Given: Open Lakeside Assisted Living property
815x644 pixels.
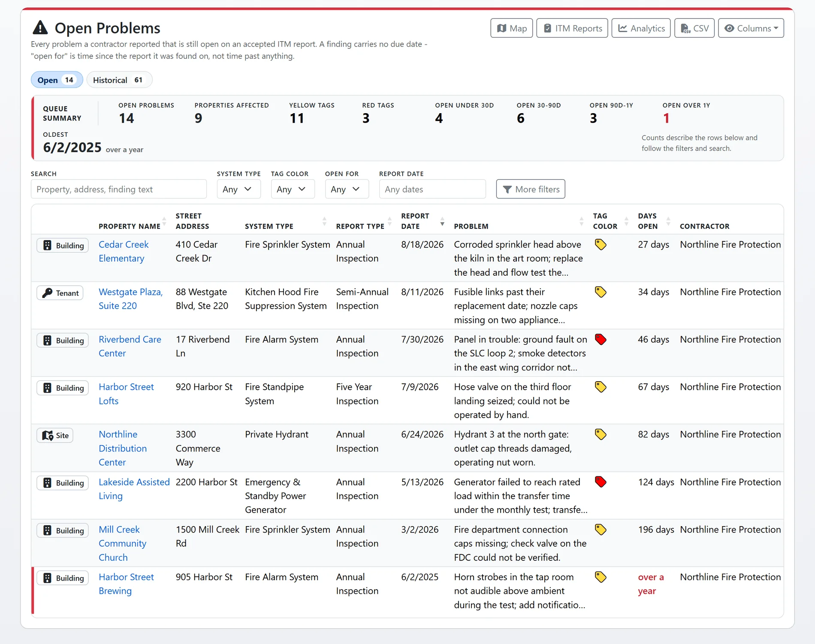Looking at the screenshot, I should (x=134, y=489).
